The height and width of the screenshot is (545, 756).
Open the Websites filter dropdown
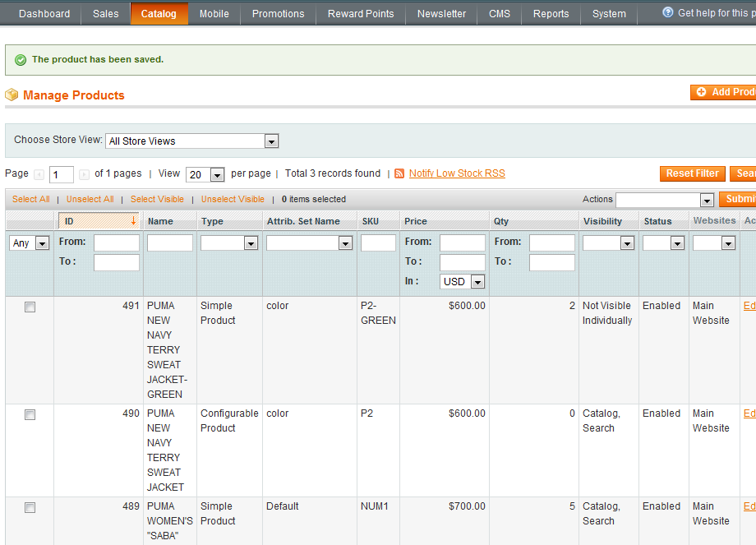[714, 243]
